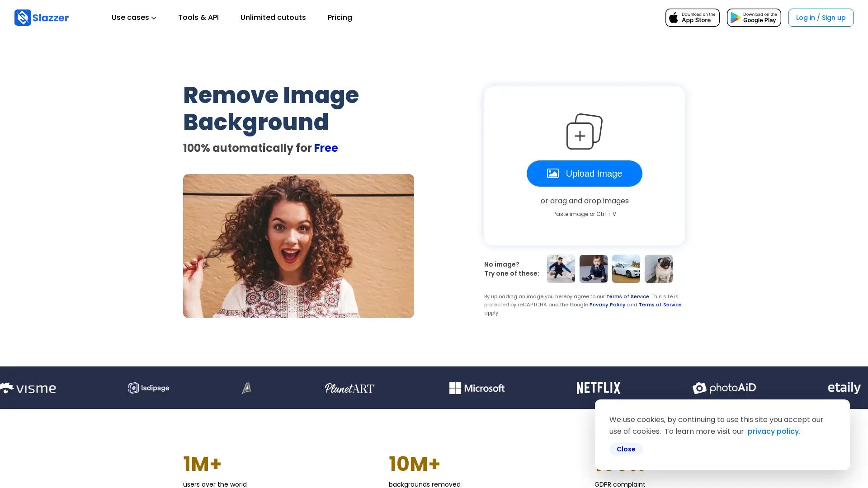The width and height of the screenshot is (868, 488).
Task: Open the Pricing page
Action: [340, 18]
